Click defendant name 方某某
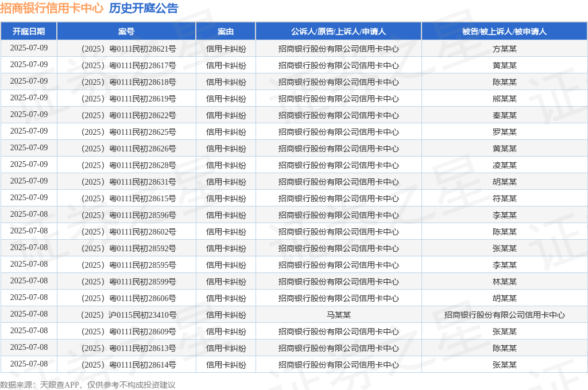This screenshot has width=588, height=390. pos(504,49)
